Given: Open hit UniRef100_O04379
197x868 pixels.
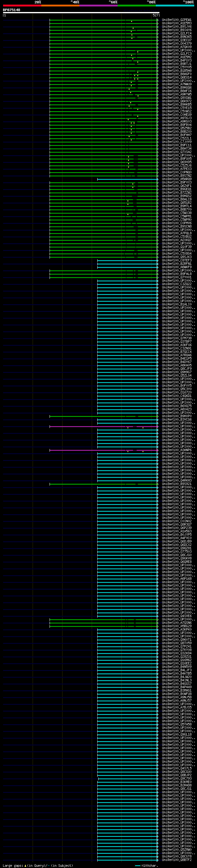Looking at the screenshot, I should coord(176,44).
